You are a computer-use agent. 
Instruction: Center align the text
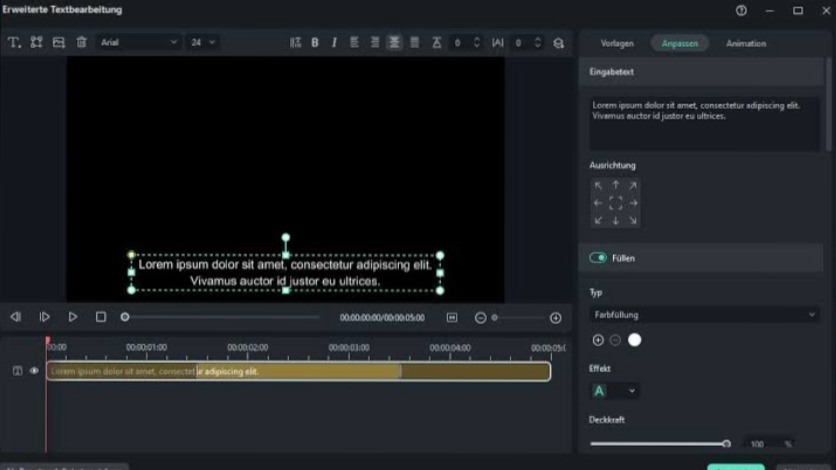click(394, 43)
